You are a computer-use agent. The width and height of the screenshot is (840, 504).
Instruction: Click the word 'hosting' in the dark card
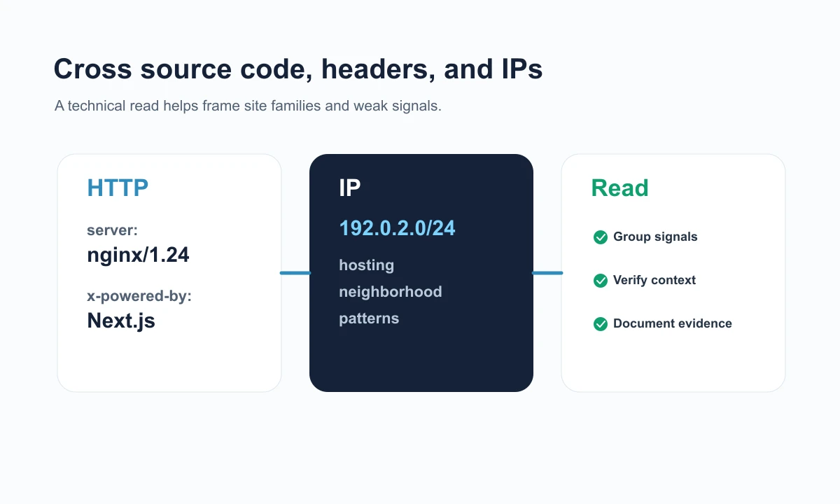366,266
